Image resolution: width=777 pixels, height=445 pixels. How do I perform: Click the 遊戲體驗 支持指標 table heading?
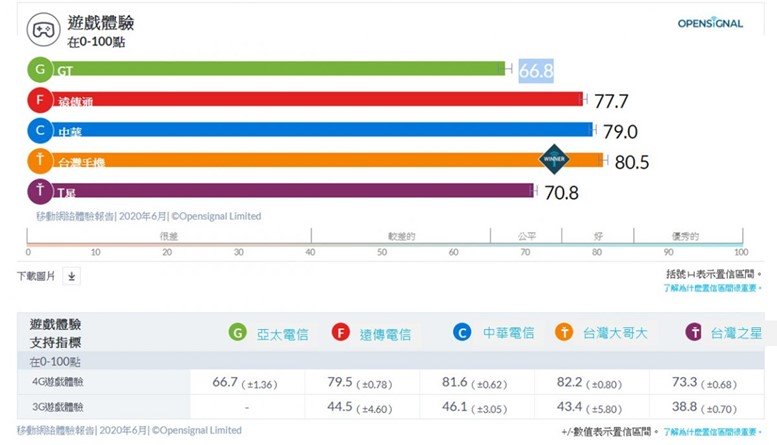coord(56,334)
